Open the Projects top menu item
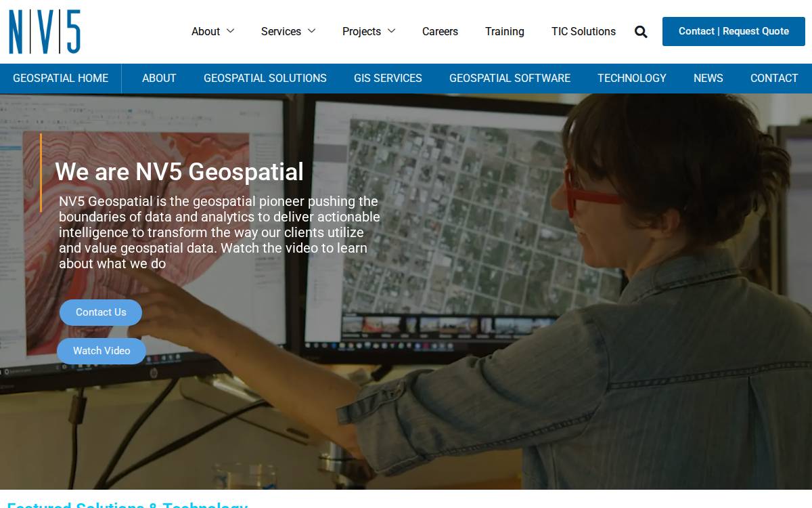This screenshot has height=508, width=812. (361, 31)
